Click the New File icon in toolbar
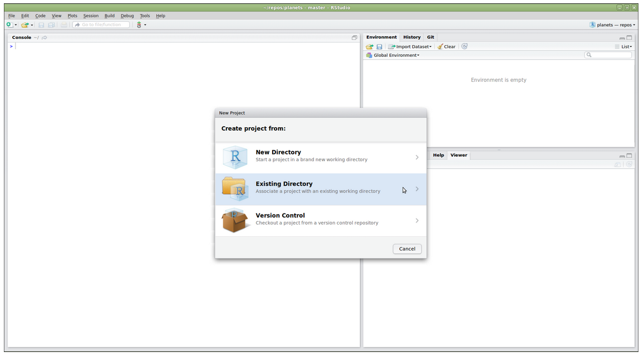644x357 pixels. [x=9, y=25]
